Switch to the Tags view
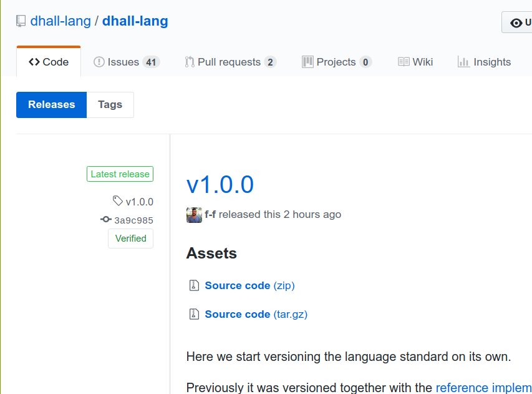Viewport: 532px width, 394px height. (x=110, y=105)
